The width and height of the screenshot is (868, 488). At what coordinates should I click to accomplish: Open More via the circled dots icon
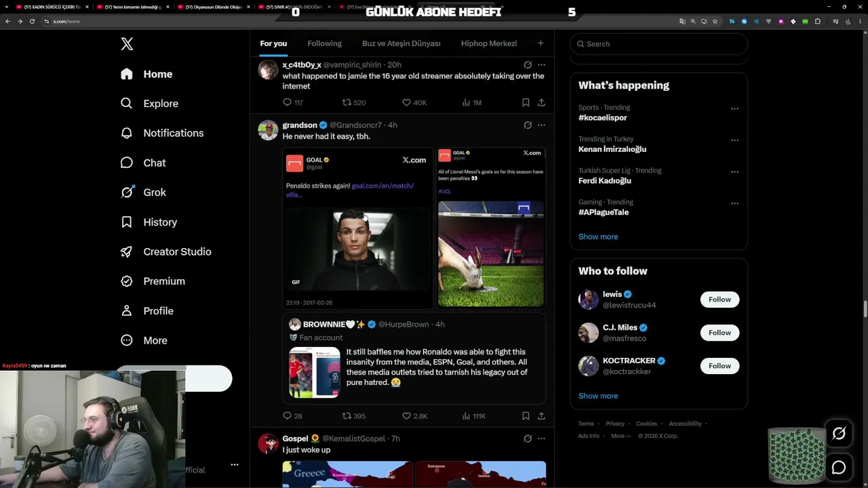click(127, 340)
